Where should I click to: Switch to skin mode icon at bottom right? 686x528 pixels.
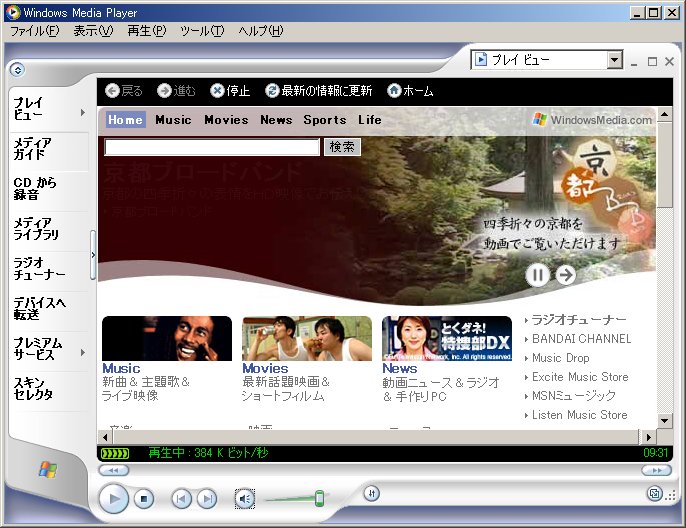coord(653,493)
